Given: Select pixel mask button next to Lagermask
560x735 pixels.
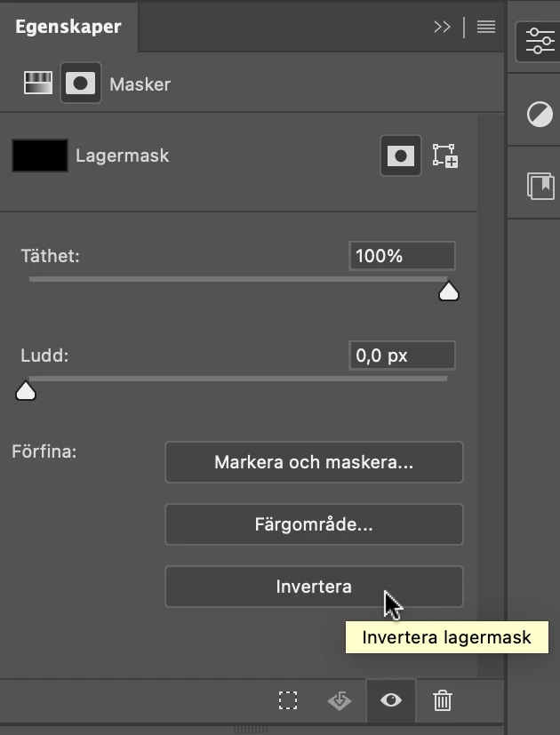Looking at the screenshot, I should pyautogui.click(x=401, y=156).
